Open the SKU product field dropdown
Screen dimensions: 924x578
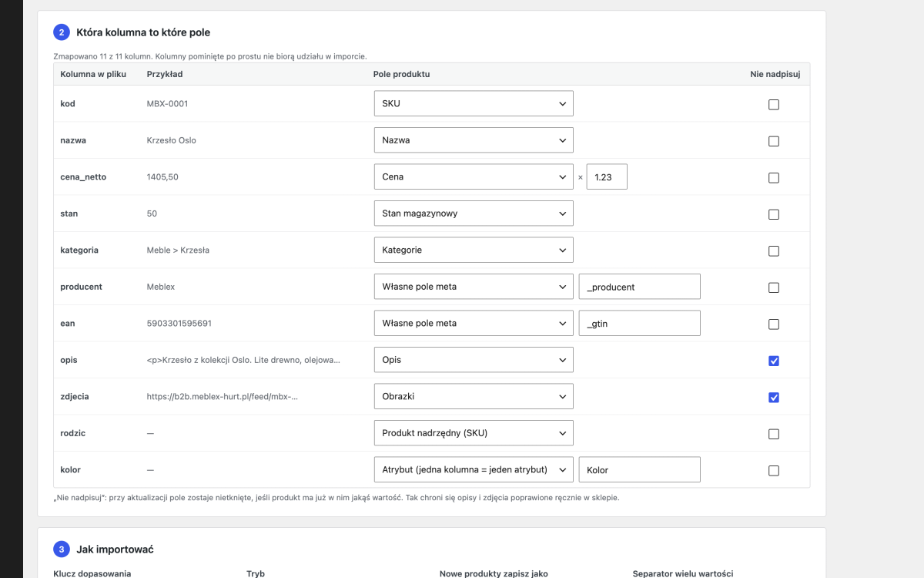[474, 103]
